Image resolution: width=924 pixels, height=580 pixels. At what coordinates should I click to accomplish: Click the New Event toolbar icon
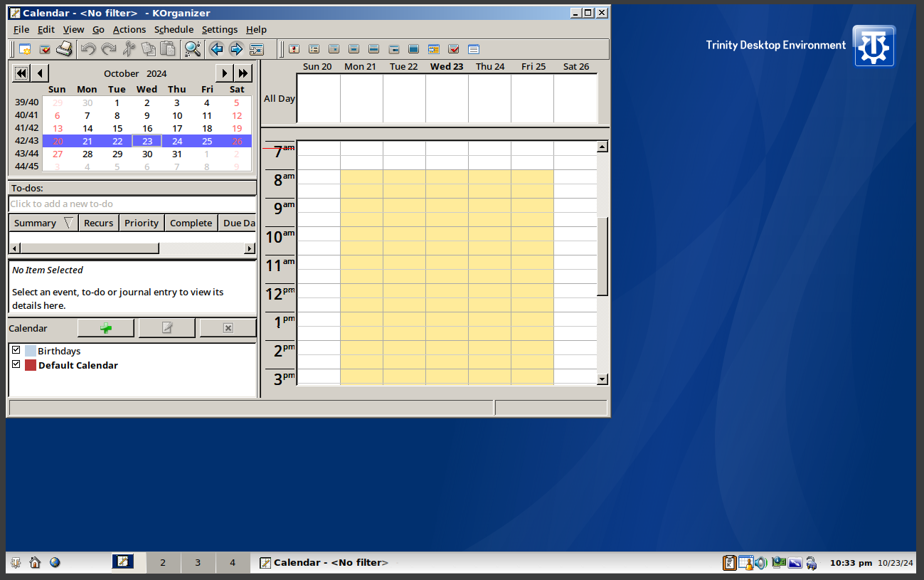(25, 49)
